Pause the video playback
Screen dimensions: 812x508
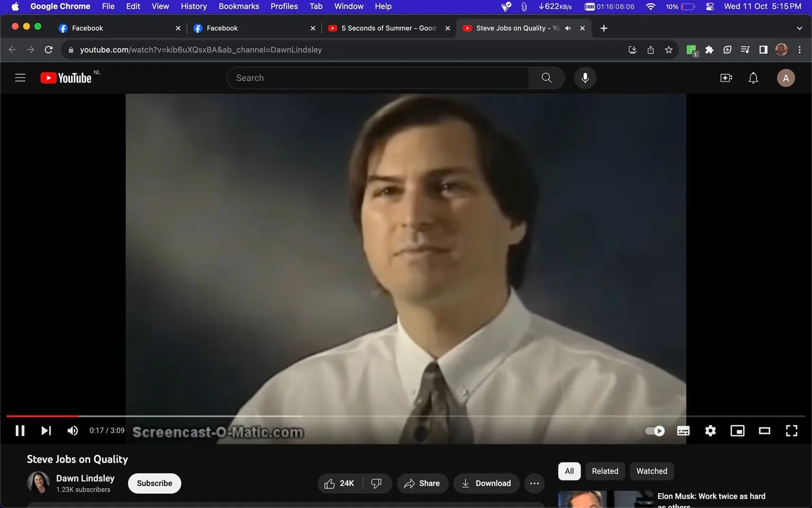[x=20, y=430]
